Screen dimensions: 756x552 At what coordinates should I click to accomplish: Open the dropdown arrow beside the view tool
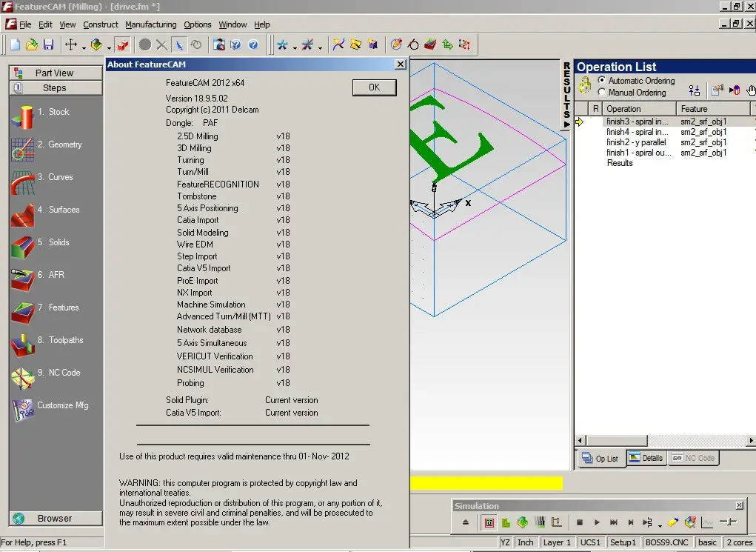pyautogui.click(x=84, y=47)
